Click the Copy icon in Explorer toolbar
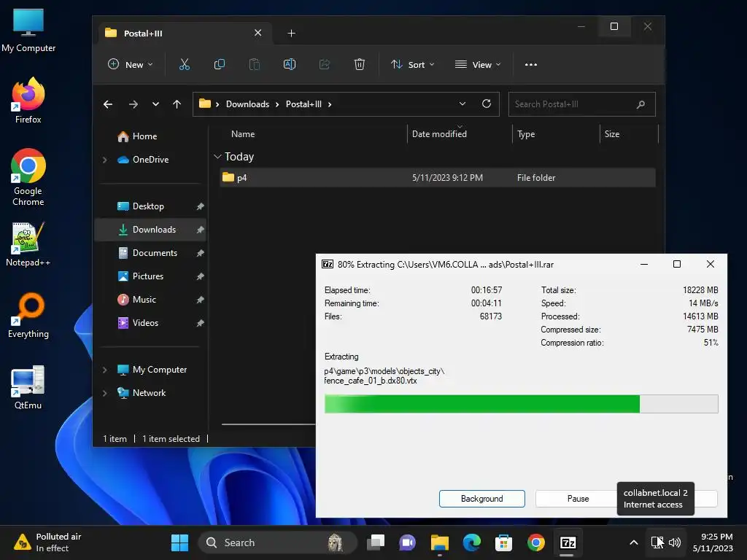This screenshot has height=560, width=747. pyautogui.click(x=219, y=64)
